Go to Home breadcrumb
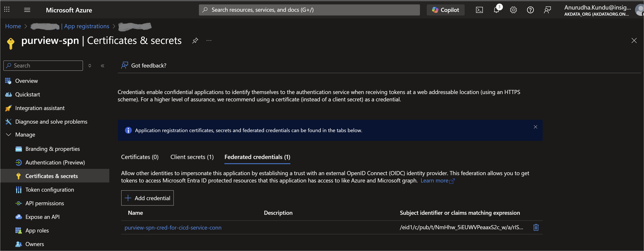Screen dimensions: 644x251 pyautogui.click(x=13, y=26)
